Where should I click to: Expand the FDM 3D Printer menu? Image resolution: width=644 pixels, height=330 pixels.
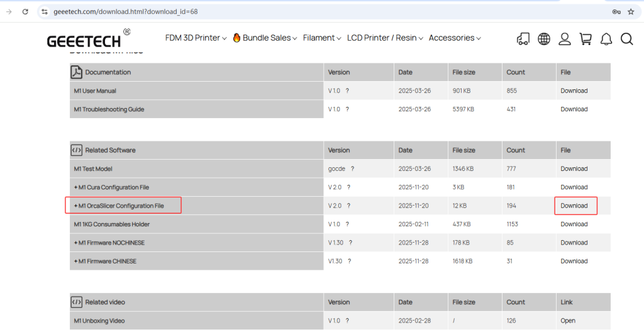(196, 38)
